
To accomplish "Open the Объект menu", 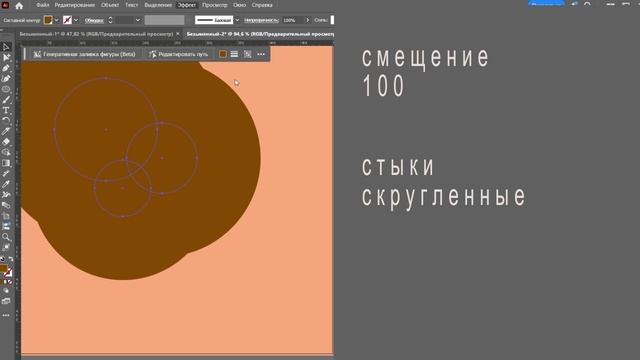I will [110, 5].
